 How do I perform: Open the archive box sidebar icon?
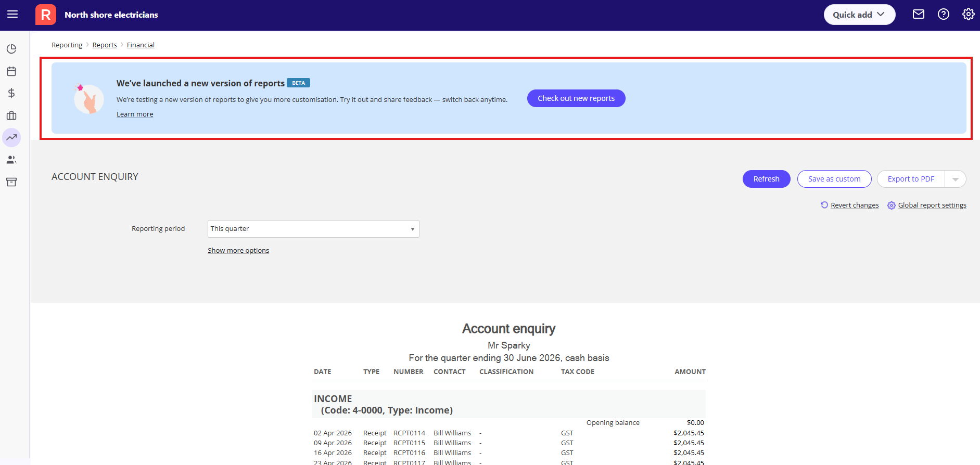[x=11, y=182]
